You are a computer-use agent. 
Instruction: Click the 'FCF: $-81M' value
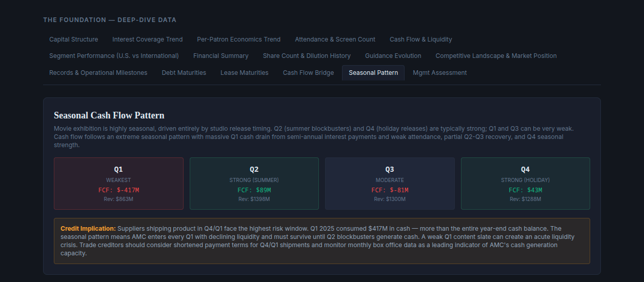click(390, 190)
